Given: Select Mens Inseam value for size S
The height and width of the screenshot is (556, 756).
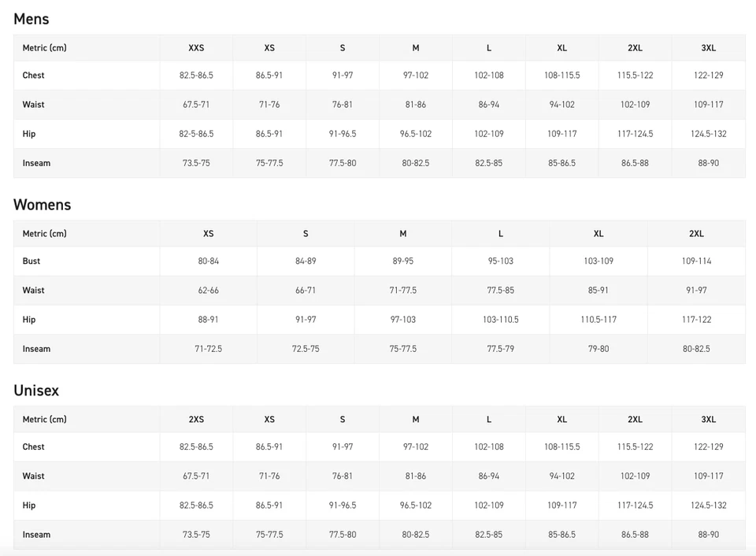Looking at the screenshot, I should click(x=343, y=163).
